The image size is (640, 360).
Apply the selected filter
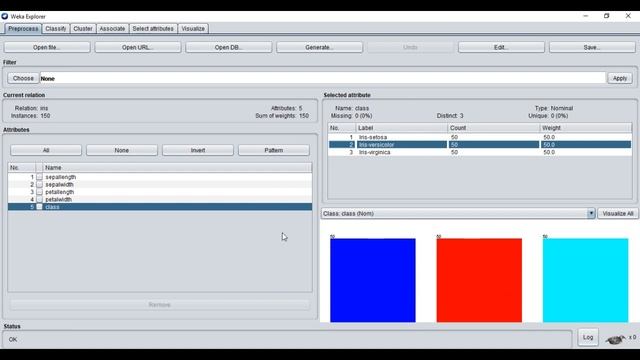click(620, 78)
